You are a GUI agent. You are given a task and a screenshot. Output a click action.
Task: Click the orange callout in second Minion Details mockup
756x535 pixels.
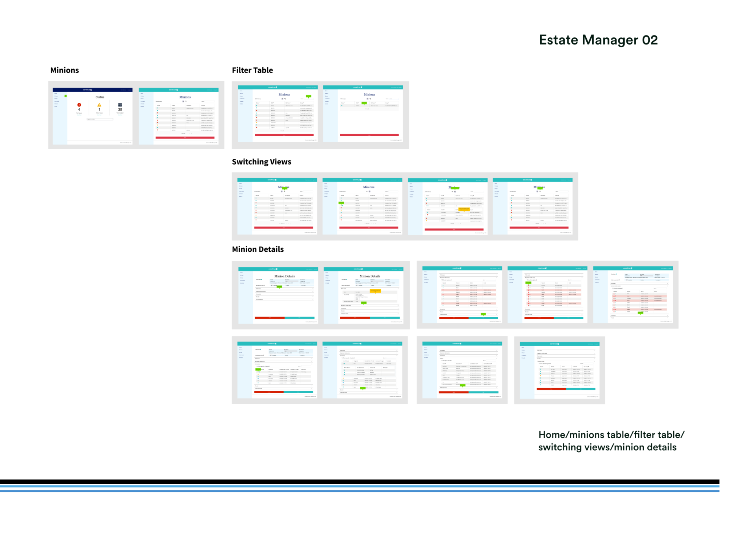[375, 291]
